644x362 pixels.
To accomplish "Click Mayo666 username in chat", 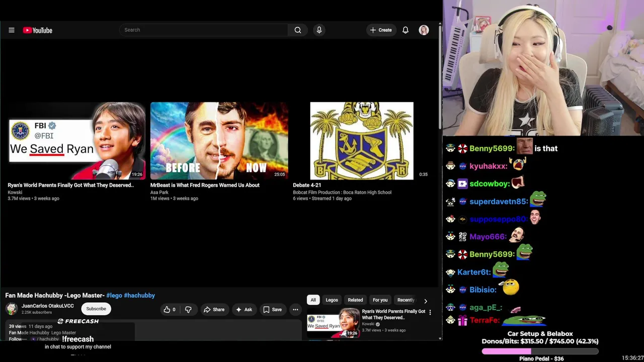I will click(488, 237).
